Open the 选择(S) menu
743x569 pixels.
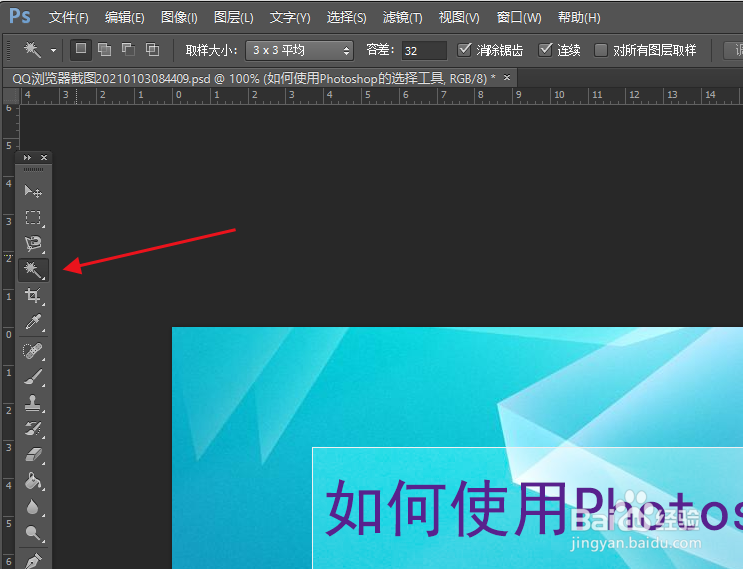point(346,18)
